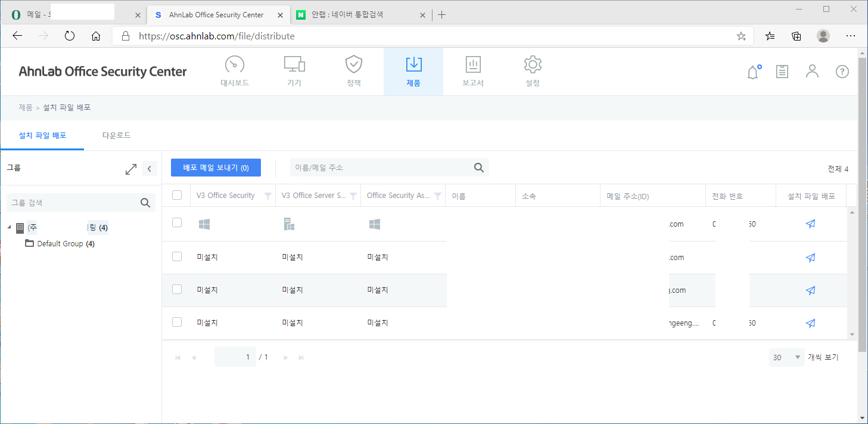Check the checkbox on the first device row
The width and height of the screenshot is (868, 424).
coord(176,224)
